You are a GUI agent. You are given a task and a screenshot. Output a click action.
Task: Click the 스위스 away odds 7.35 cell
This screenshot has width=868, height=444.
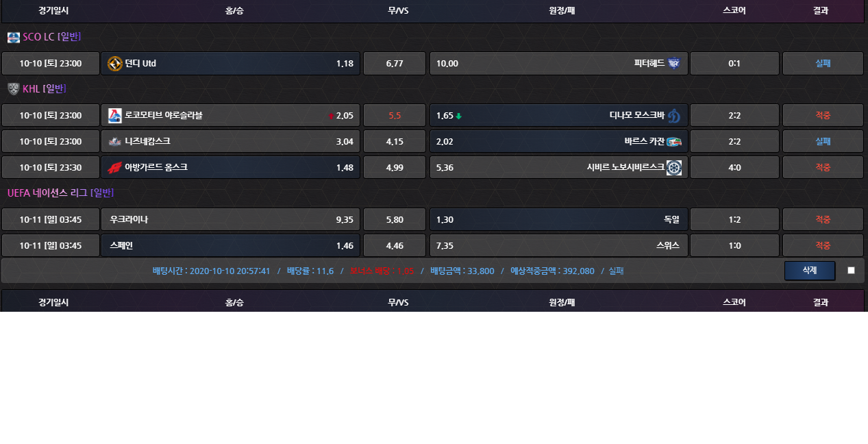click(558, 246)
